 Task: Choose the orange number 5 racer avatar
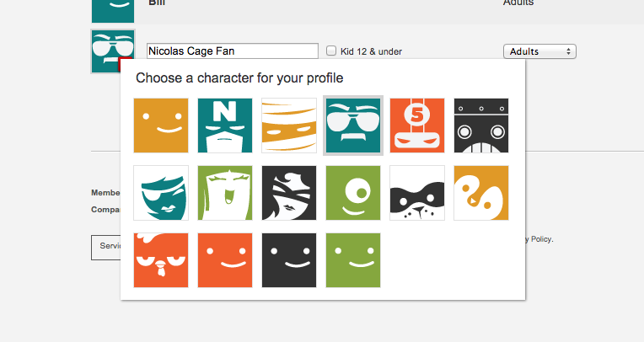click(417, 126)
